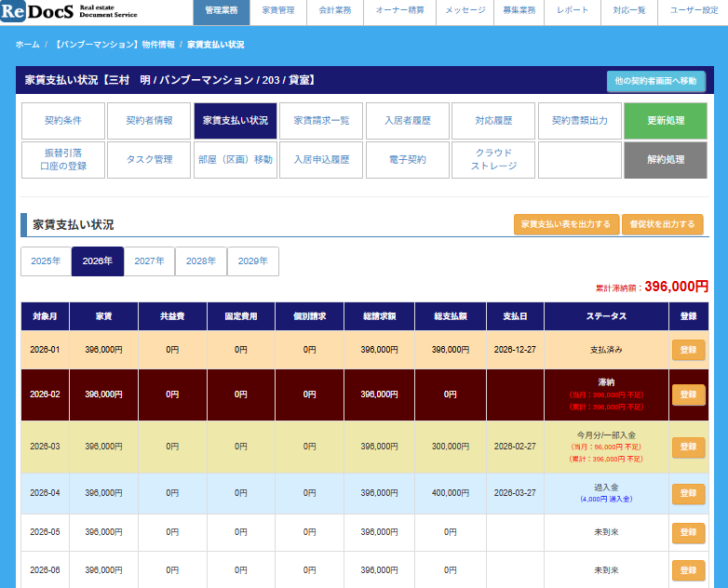Click 登録 for the 2026-04 row
The width and height of the screenshot is (728, 588).
688,493
